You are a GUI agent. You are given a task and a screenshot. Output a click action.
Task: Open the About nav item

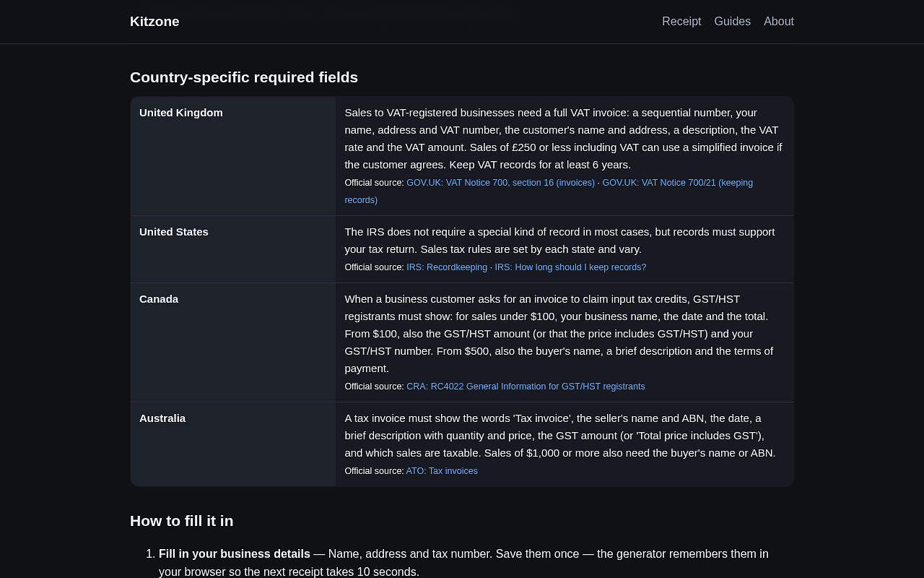[779, 22]
